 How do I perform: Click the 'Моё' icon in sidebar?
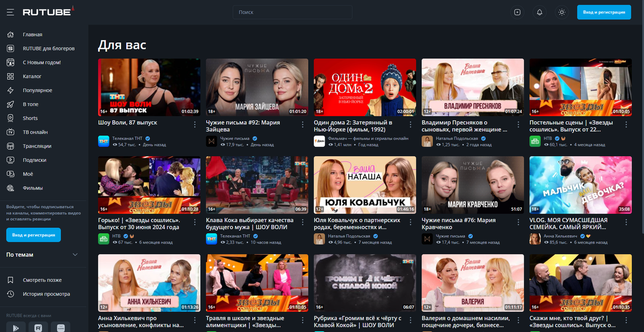10,174
